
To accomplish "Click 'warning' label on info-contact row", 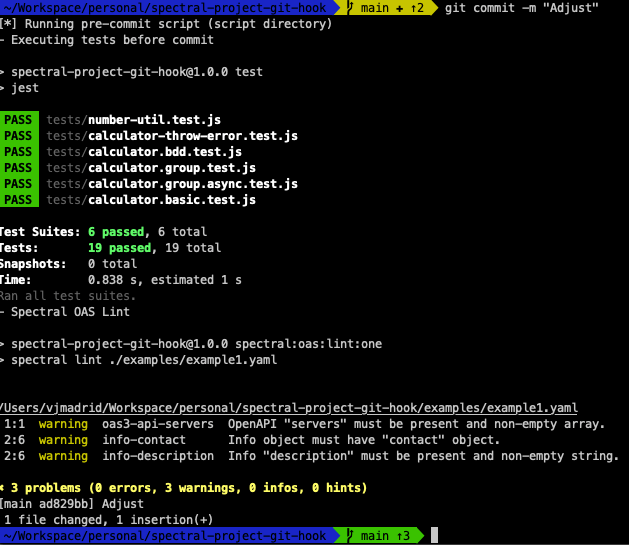I will coord(63,440).
